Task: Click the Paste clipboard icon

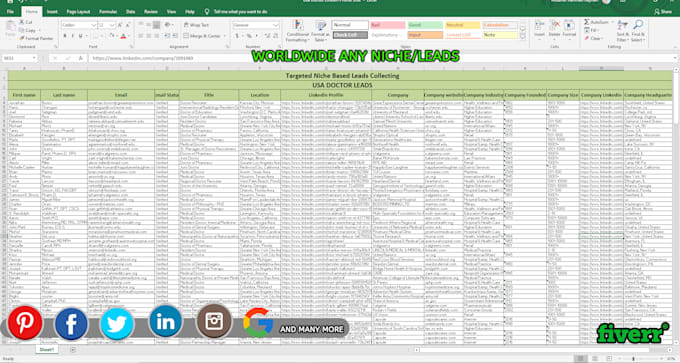Action: point(10,27)
